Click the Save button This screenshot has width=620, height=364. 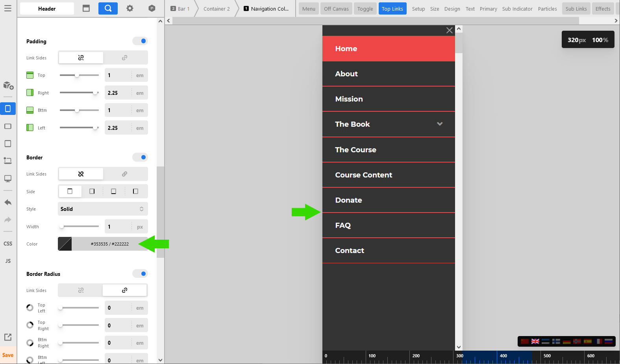point(8,355)
